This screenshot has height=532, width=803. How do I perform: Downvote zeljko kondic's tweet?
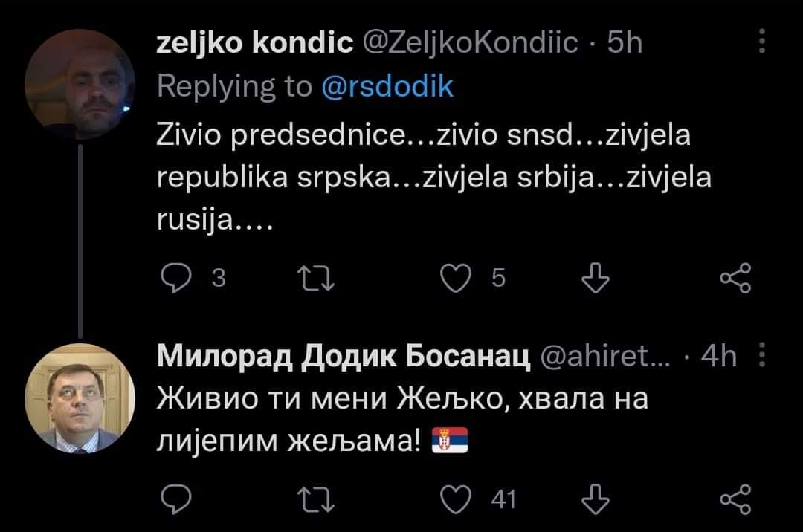(x=594, y=278)
